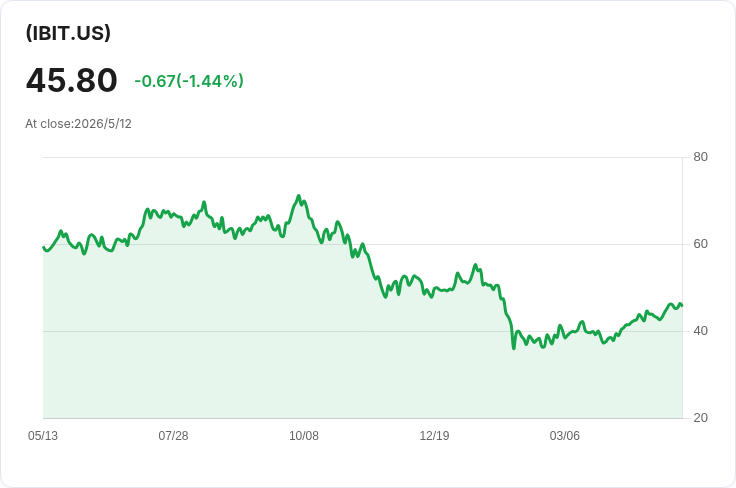Click the 03/06 date axis label
This screenshot has width=736, height=488.
(565, 436)
